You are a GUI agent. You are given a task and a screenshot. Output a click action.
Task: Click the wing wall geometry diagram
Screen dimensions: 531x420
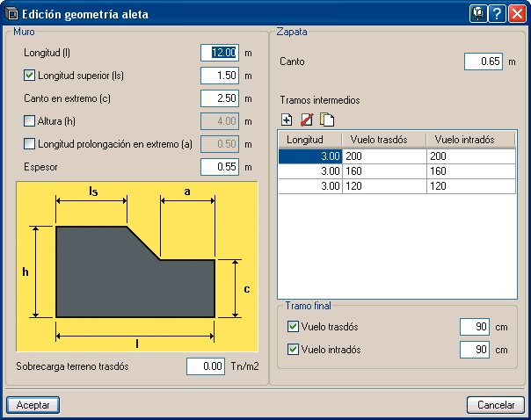pyautogui.click(x=137, y=267)
